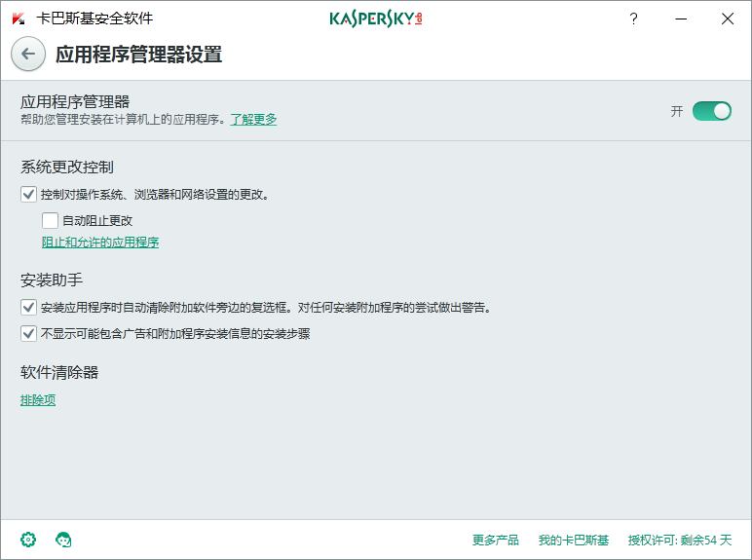Screen dimensions: 752x560
Task: Uncheck 控制对操作系统、浏览器和网络设置的更改
Action: (28, 194)
